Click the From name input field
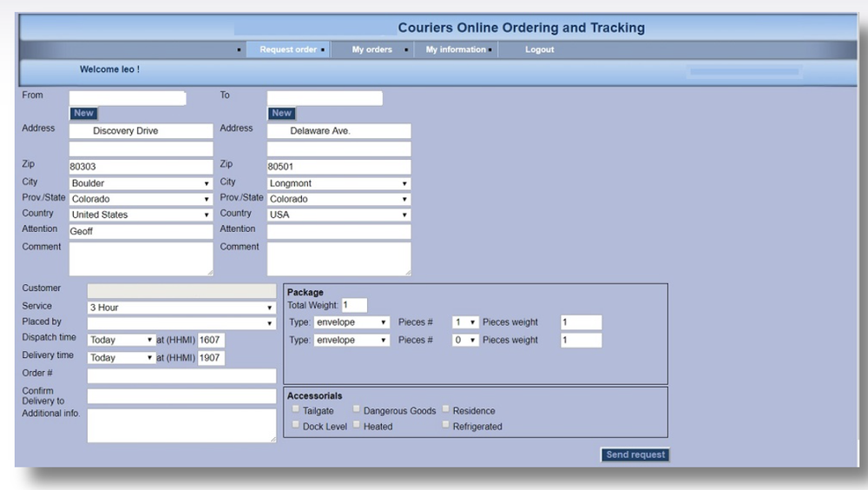 click(128, 98)
